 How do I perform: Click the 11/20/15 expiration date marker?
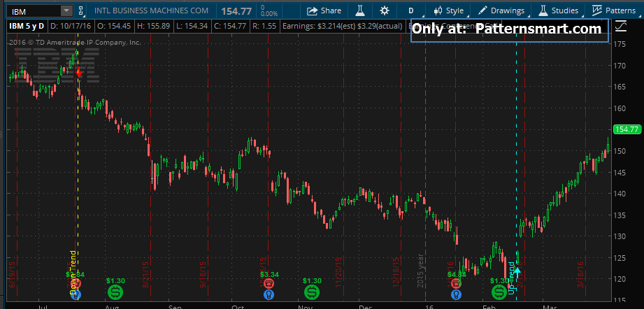[339, 273]
